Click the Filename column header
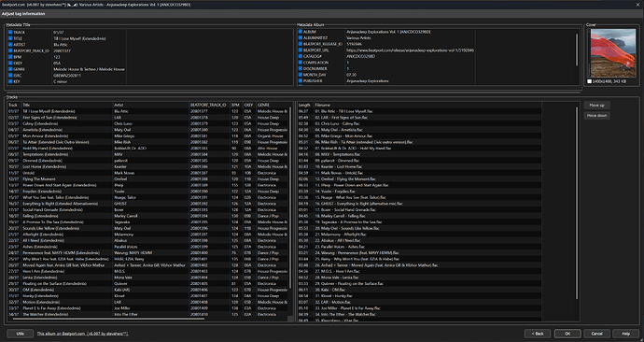The height and width of the screenshot is (342, 644). (427, 105)
